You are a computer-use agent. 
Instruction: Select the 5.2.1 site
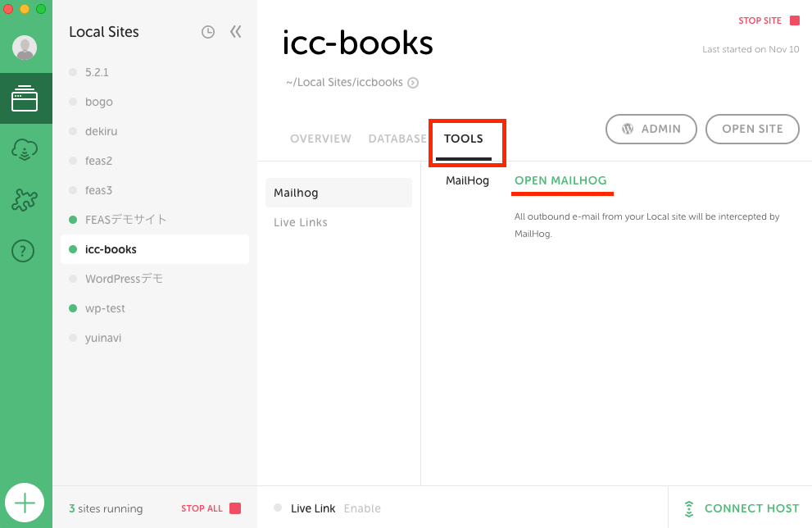tap(155, 72)
